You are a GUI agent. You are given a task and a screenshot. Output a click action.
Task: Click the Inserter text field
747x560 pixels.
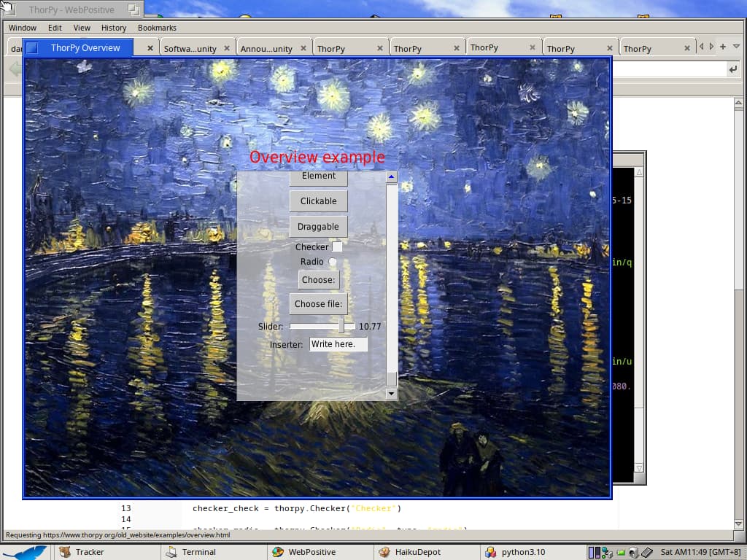[x=338, y=344]
